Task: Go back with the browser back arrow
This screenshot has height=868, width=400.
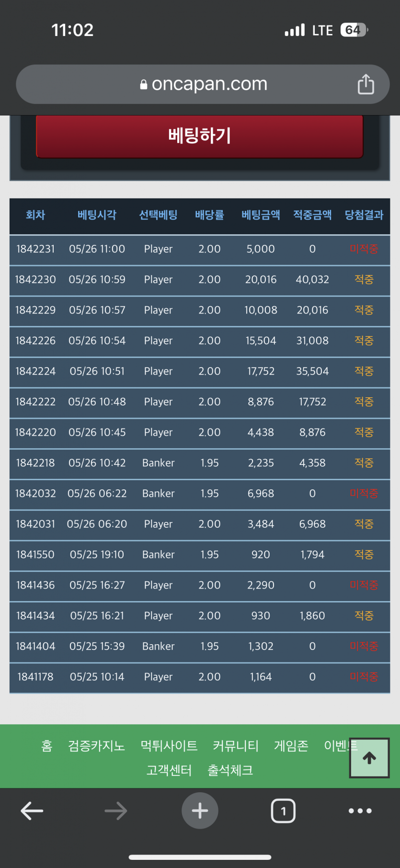Action: [32, 811]
